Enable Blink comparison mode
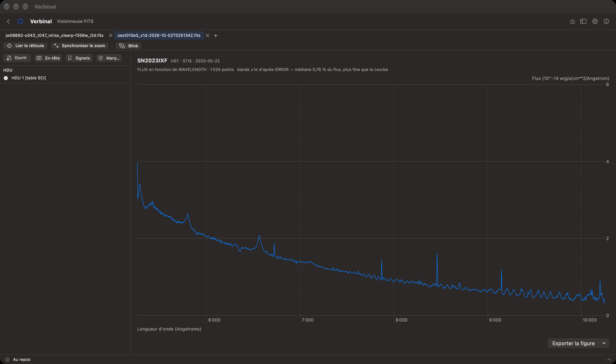 tap(129, 46)
